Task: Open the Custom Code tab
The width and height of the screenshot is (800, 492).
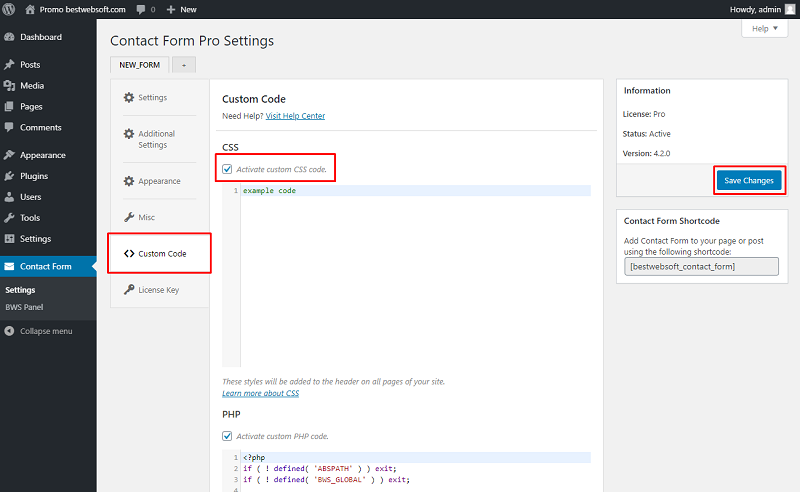Action: pyautogui.click(x=162, y=254)
